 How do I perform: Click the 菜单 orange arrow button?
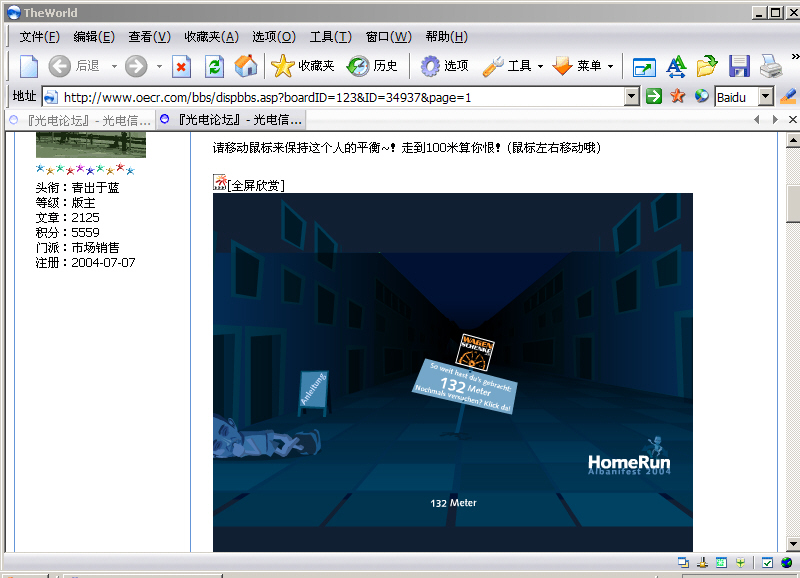coord(577,66)
